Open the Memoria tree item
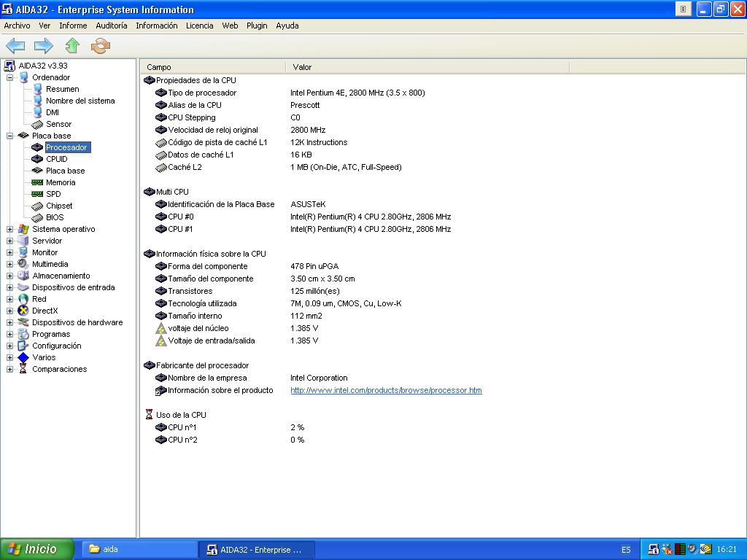The height and width of the screenshot is (560, 747). (x=60, y=182)
